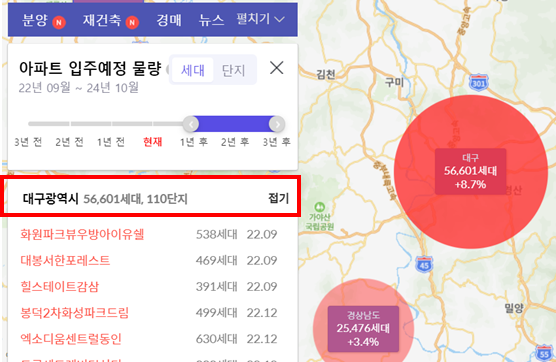
Task: Click the N badge next to 재건축
Action: click(x=132, y=23)
